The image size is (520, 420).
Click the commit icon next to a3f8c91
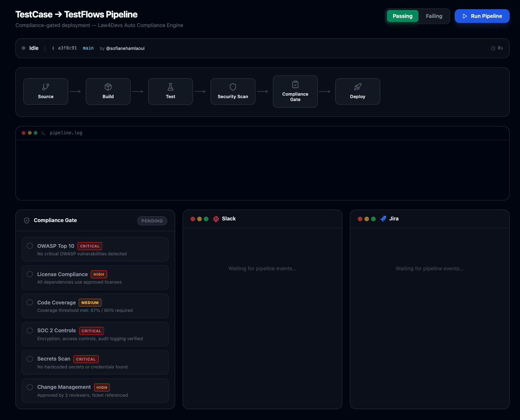tap(52, 48)
